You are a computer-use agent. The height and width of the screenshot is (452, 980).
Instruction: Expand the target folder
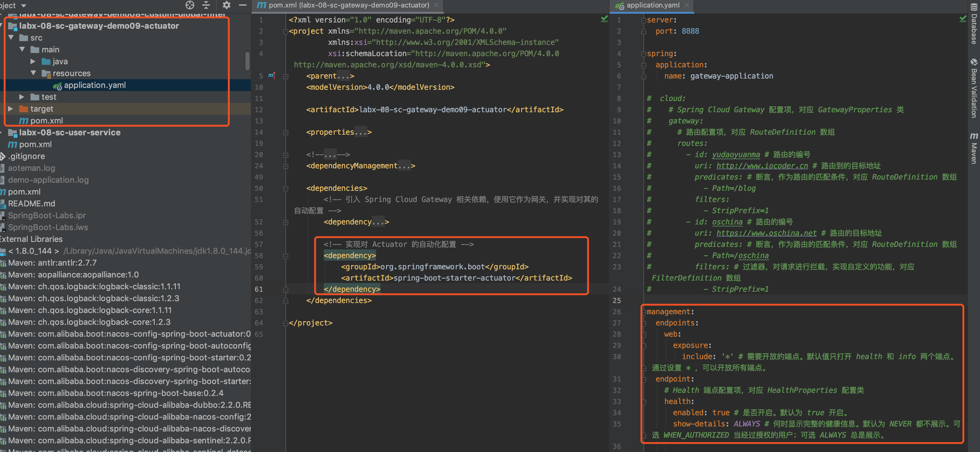(x=11, y=109)
